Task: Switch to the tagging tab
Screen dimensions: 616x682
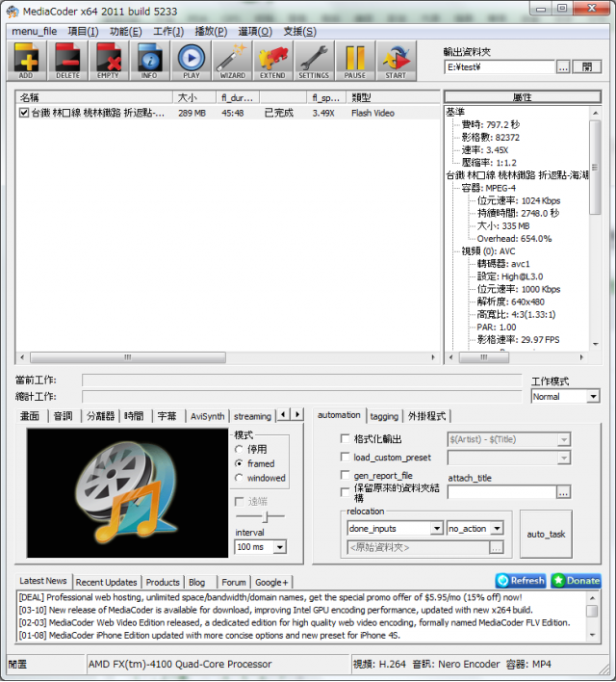Action: click(384, 416)
